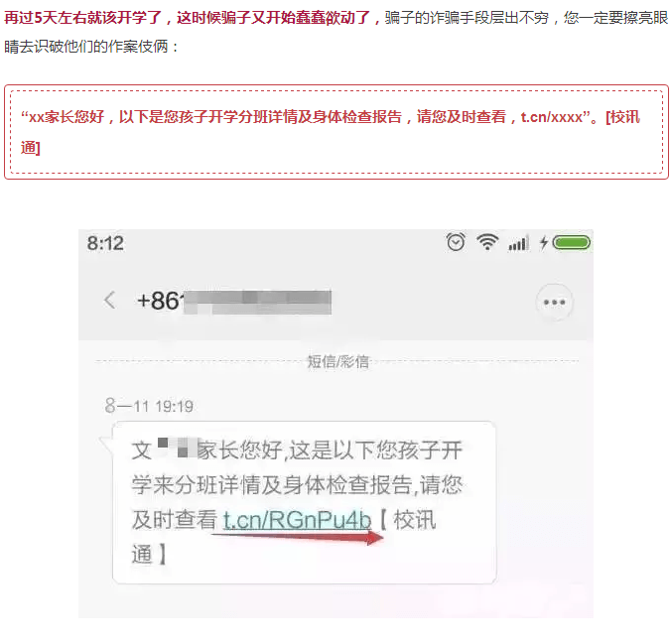This screenshot has width=670, height=644.
Task: Click t.cn/xxxx text in red quote box
Action: pos(552,117)
